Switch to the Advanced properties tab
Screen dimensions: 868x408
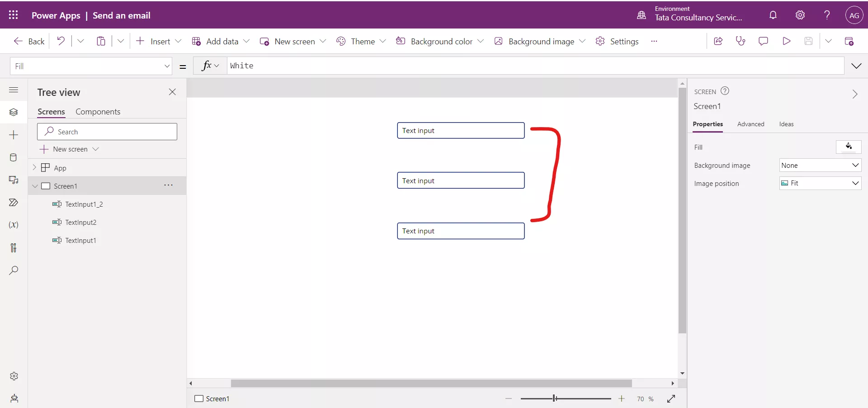tap(750, 124)
